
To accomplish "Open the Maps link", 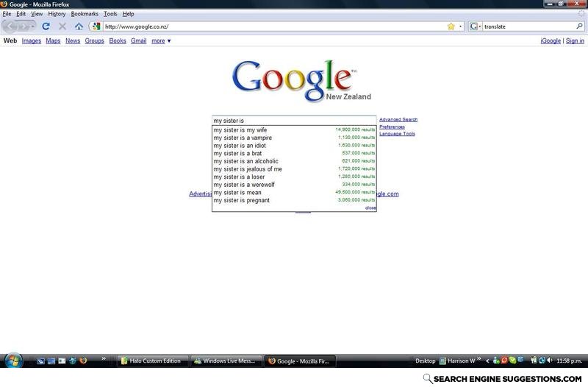I will [x=53, y=40].
